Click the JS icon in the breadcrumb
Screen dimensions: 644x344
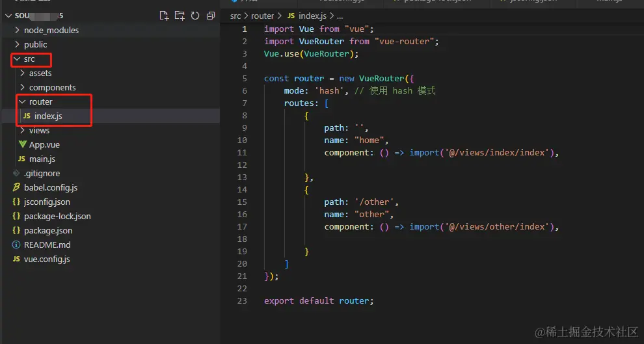tap(291, 16)
